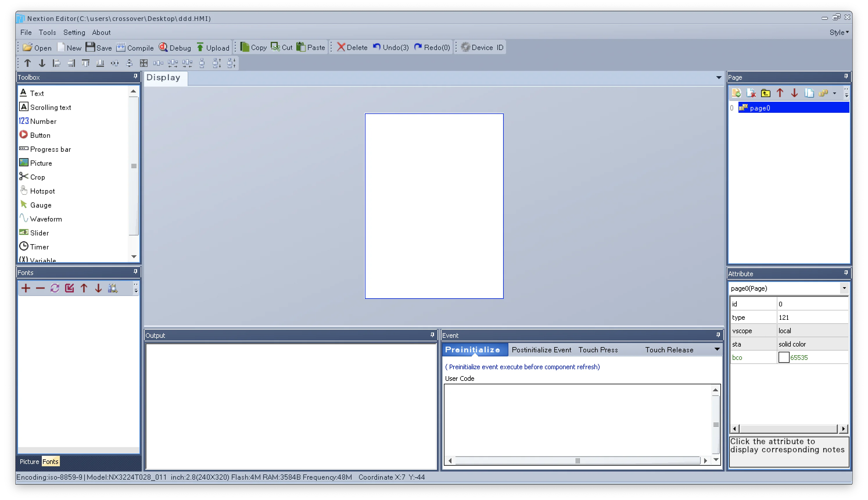The height and width of the screenshot is (500, 868).
Task: Expand the Event tabs overflow dropdown
Action: coord(718,350)
